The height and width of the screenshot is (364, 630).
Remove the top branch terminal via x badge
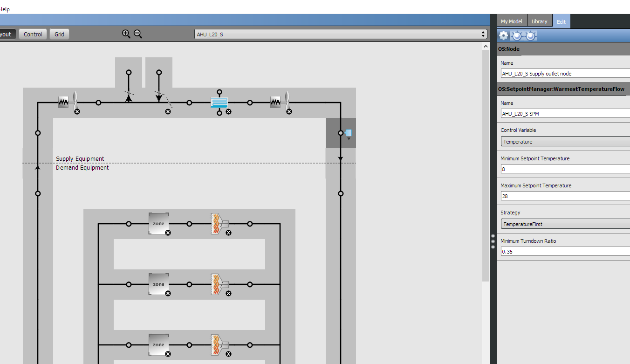pyautogui.click(x=228, y=233)
